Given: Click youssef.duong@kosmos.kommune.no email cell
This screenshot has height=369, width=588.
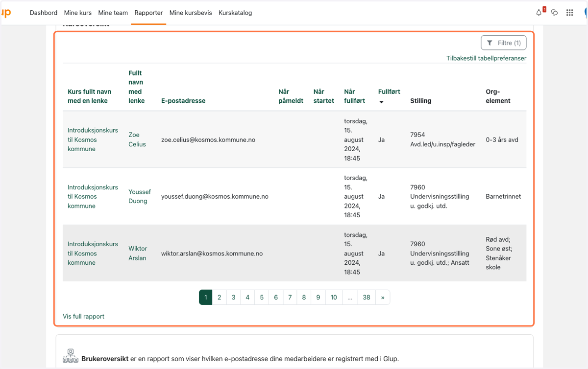Looking at the screenshot, I should tap(215, 196).
